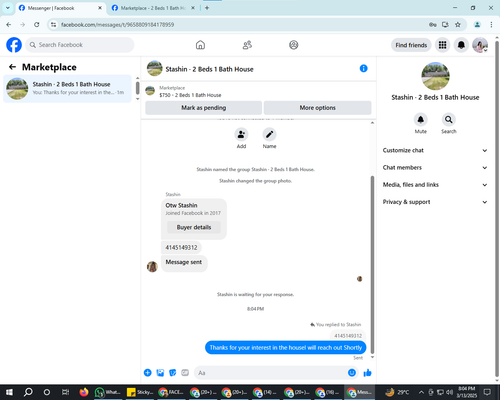Screen dimensions: 500x400
Task: Open Chrome menu with three dots
Action: 491,25
